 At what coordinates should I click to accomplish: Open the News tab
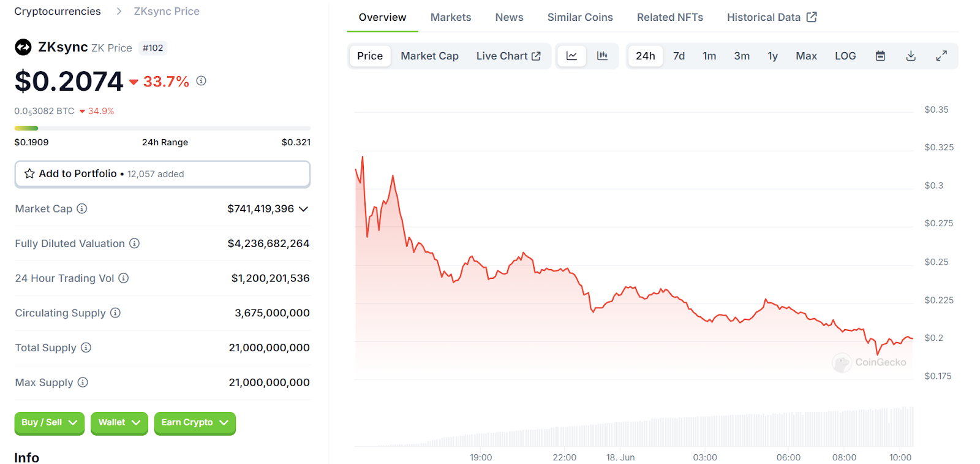point(509,17)
